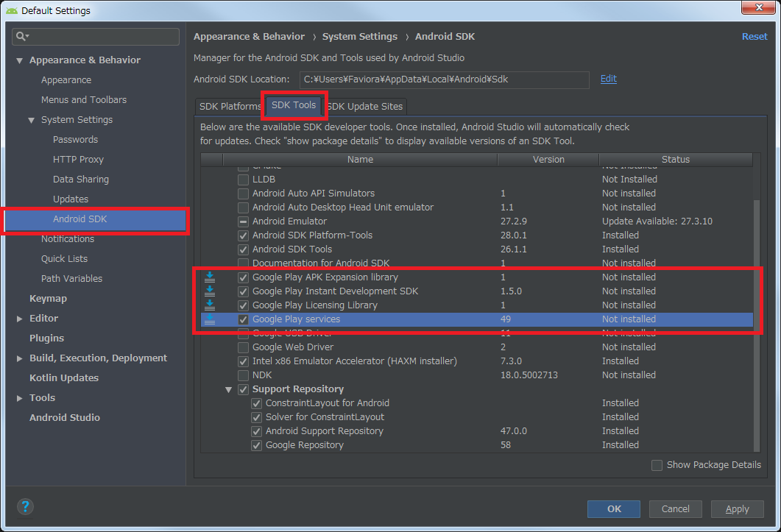This screenshot has width=781, height=532.
Task: Enable Show Package Details checkbox
Action: pos(657,465)
